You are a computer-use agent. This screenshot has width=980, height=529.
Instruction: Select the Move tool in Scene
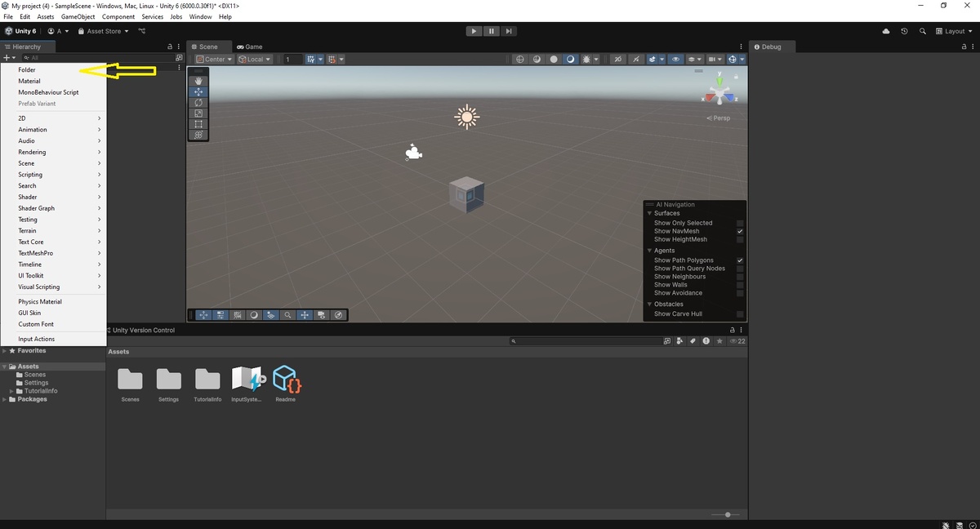click(198, 91)
